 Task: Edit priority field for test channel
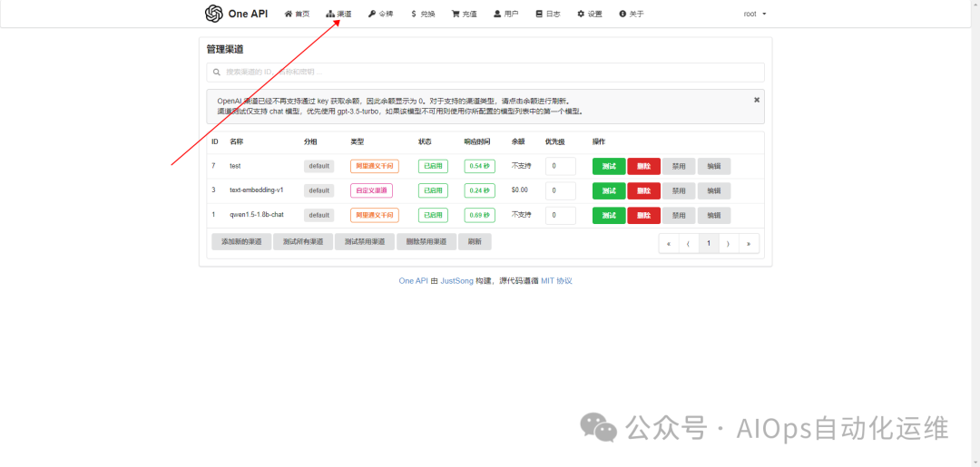coord(561,166)
